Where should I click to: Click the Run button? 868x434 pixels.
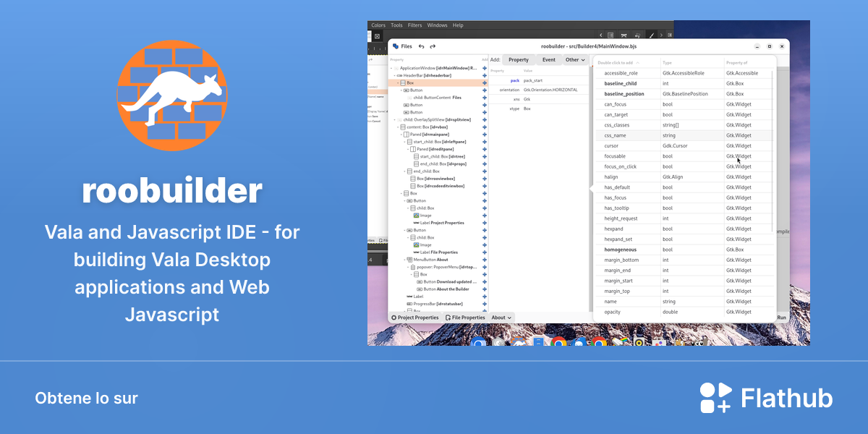[781, 318]
